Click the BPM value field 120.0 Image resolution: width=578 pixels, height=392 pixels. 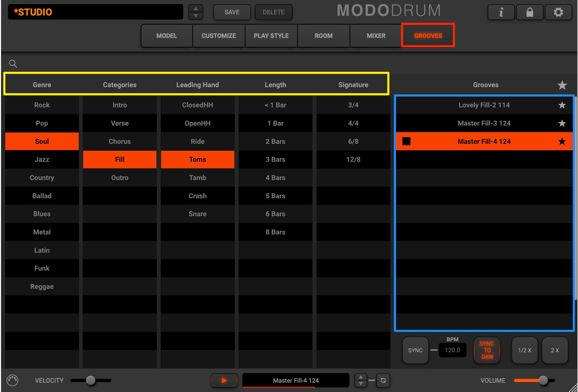pos(452,350)
